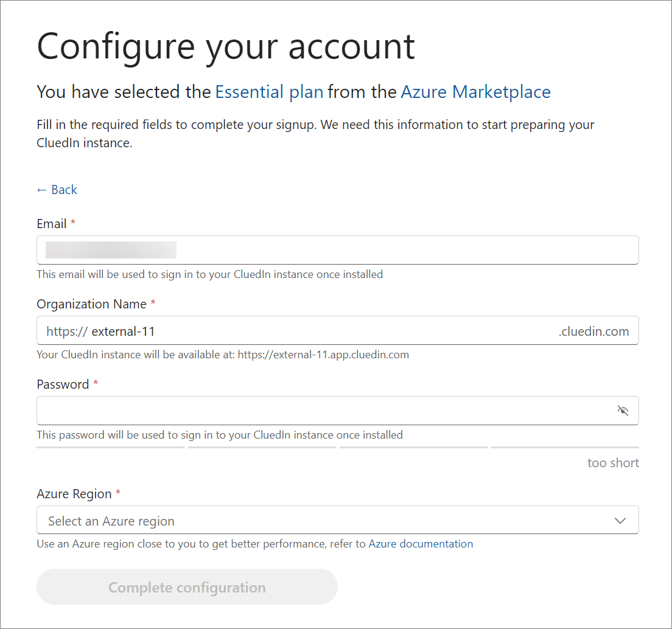This screenshot has width=672, height=629.
Task: Click the Organization Name field with external-11
Action: [x=338, y=330]
